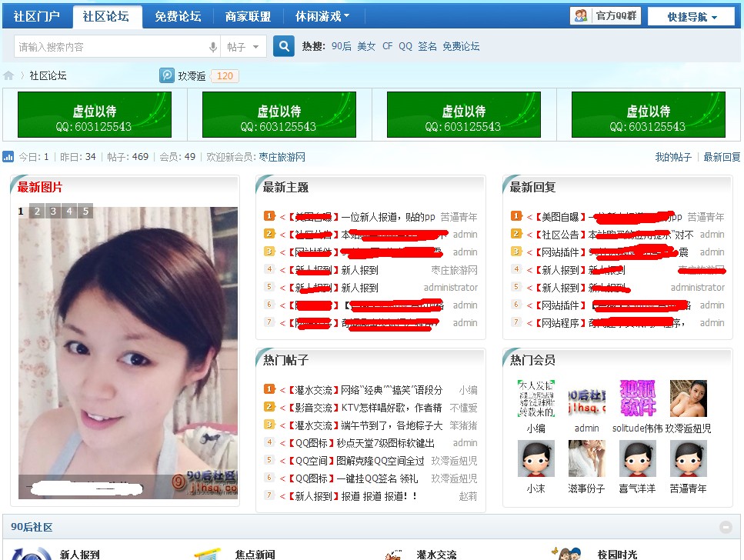Show slide 1 in 最新图片 slideshow

tap(21, 212)
